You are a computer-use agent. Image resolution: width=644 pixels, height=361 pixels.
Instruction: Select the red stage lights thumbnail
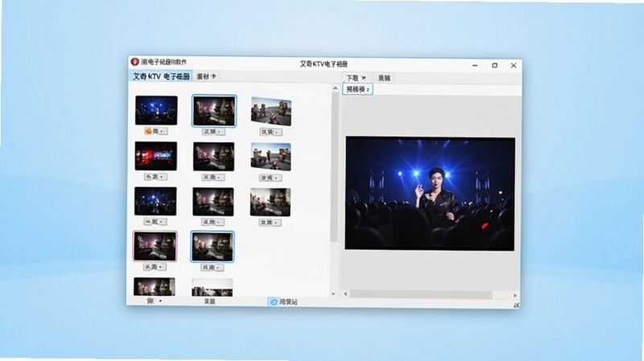point(155,156)
